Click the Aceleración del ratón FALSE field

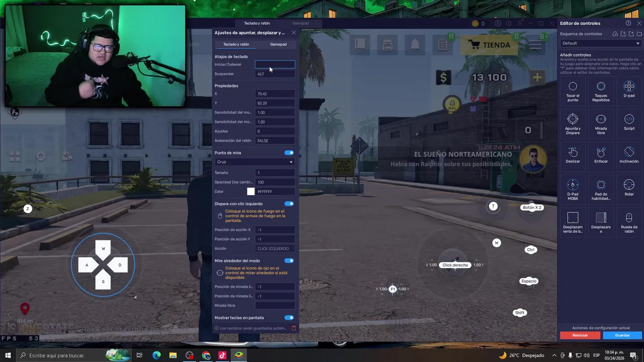pyautogui.click(x=275, y=141)
